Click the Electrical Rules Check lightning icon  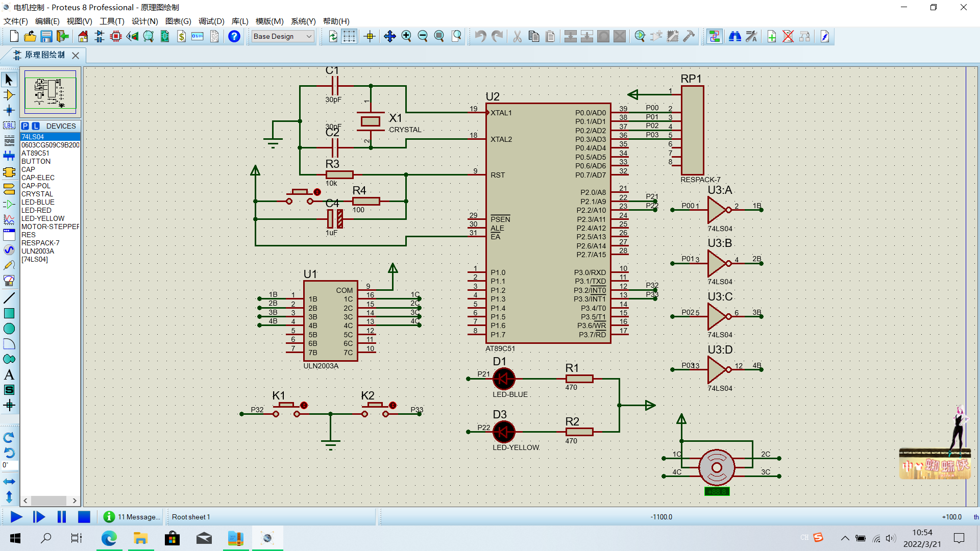click(825, 36)
